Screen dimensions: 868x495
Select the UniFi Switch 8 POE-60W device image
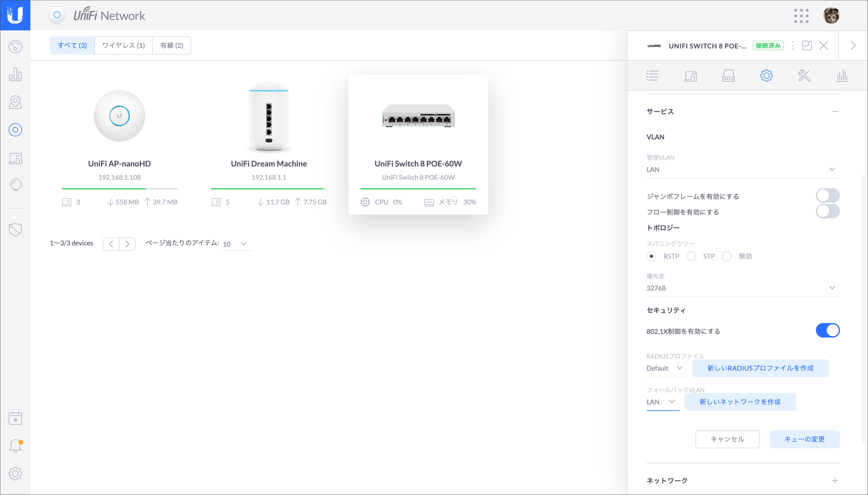pos(418,116)
